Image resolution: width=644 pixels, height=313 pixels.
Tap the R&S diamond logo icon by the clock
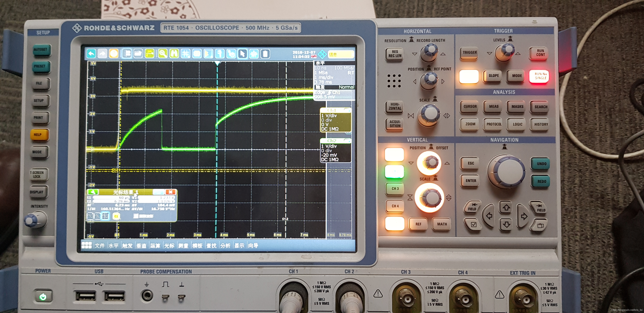coord(322,54)
